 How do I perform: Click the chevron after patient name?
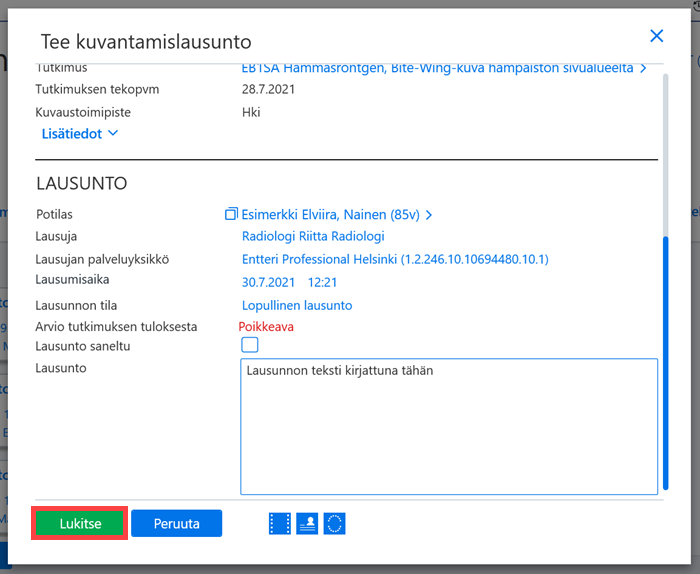pos(429,215)
